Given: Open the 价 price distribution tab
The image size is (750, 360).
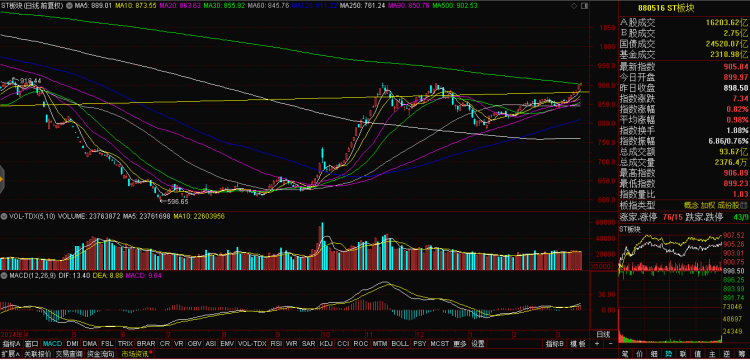Looking at the screenshot, I should click(640, 354).
